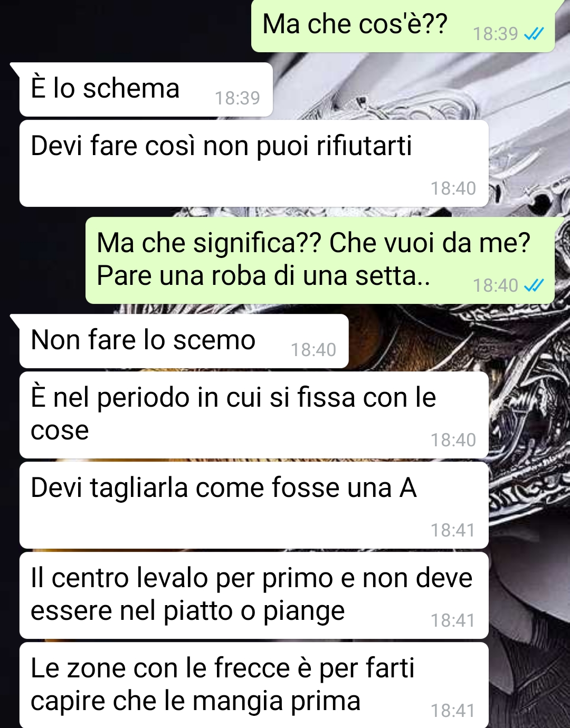570x728 pixels.
Task: Tap the 18:41 timestamp on 'Devi tagliarla' message
Action: tap(453, 530)
